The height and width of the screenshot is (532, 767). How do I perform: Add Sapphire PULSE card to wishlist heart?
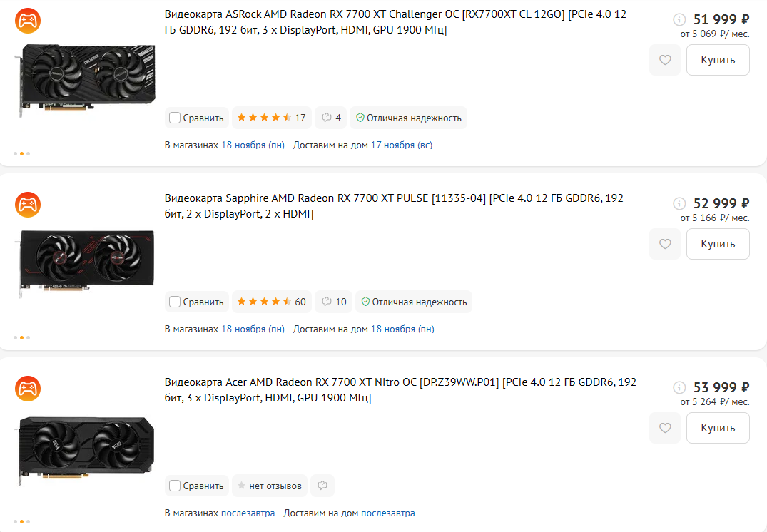point(665,243)
